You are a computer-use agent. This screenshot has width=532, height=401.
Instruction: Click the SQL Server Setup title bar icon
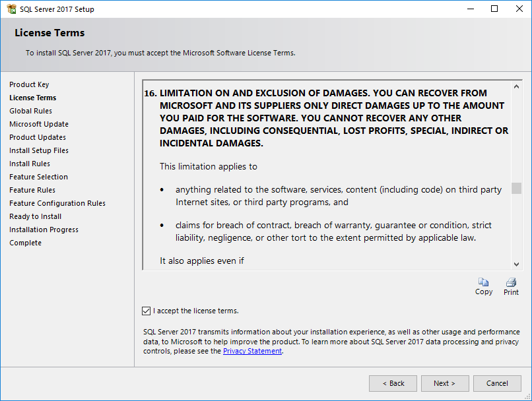[x=11, y=9]
